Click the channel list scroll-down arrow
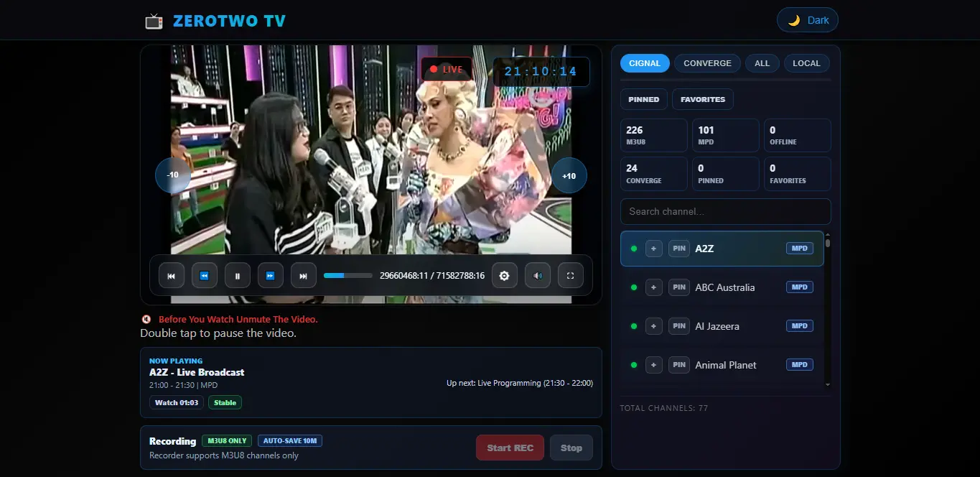Viewport: 980px width, 477px height. click(x=828, y=384)
